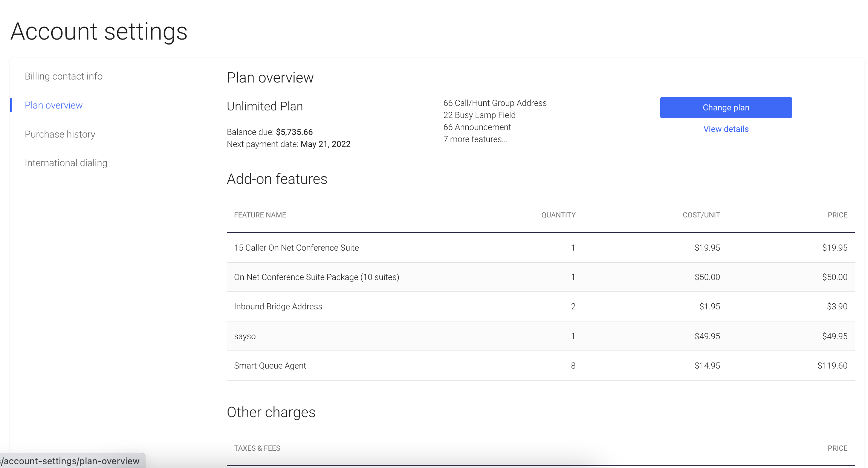Open the International dialing settings

pyautogui.click(x=66, y=163)
